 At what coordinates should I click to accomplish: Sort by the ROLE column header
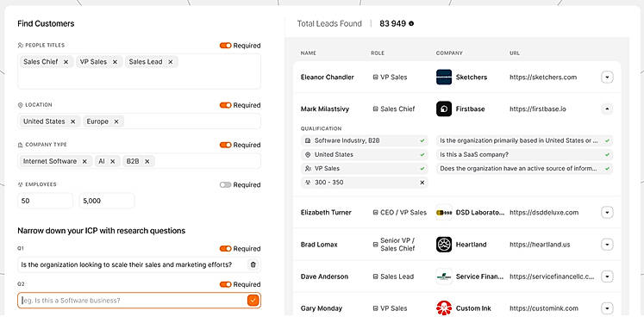[378, 53]
